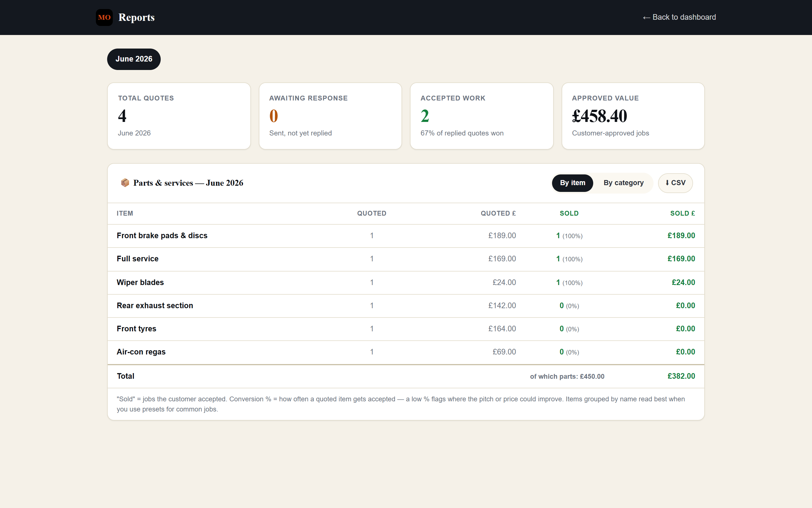Switch to By item view
Image resolution: width=812 pixels, height=508 pixels.
click(x=572, y=183)
